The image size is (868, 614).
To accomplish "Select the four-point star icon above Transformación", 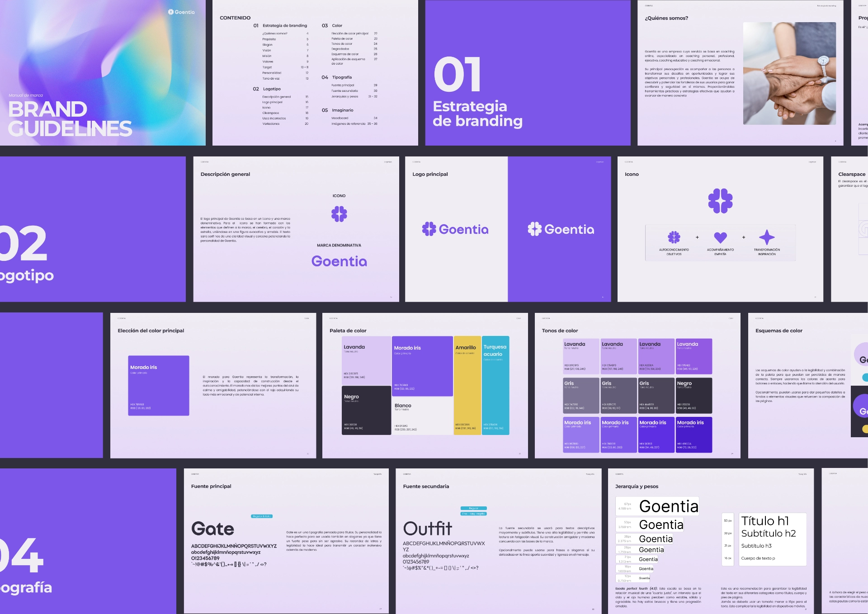I will click(x=766, y=237).
